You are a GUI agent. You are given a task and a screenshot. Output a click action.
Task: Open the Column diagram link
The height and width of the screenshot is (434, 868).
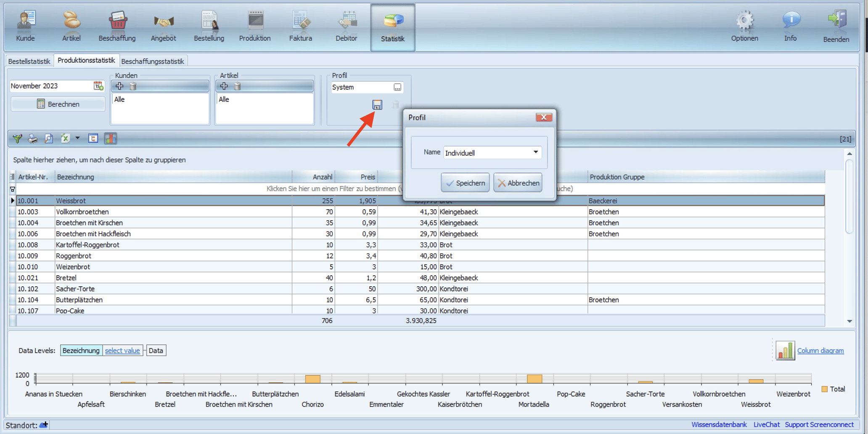tap(820, 351)
